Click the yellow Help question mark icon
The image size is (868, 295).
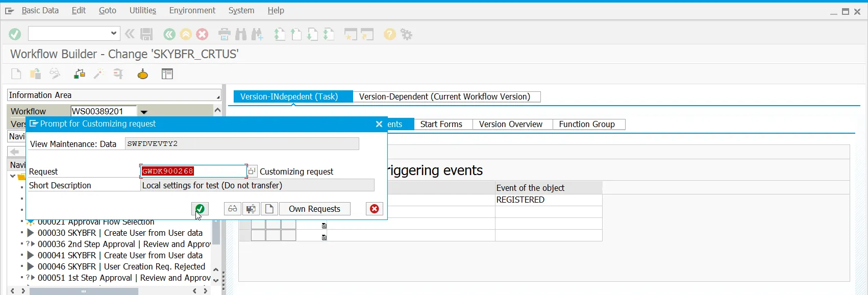click(x=390, y=34)
